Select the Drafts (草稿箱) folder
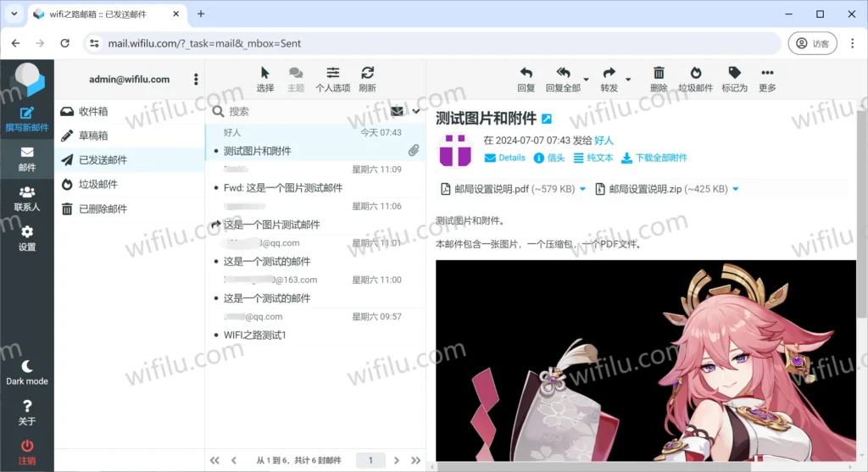 pos(93,136)
